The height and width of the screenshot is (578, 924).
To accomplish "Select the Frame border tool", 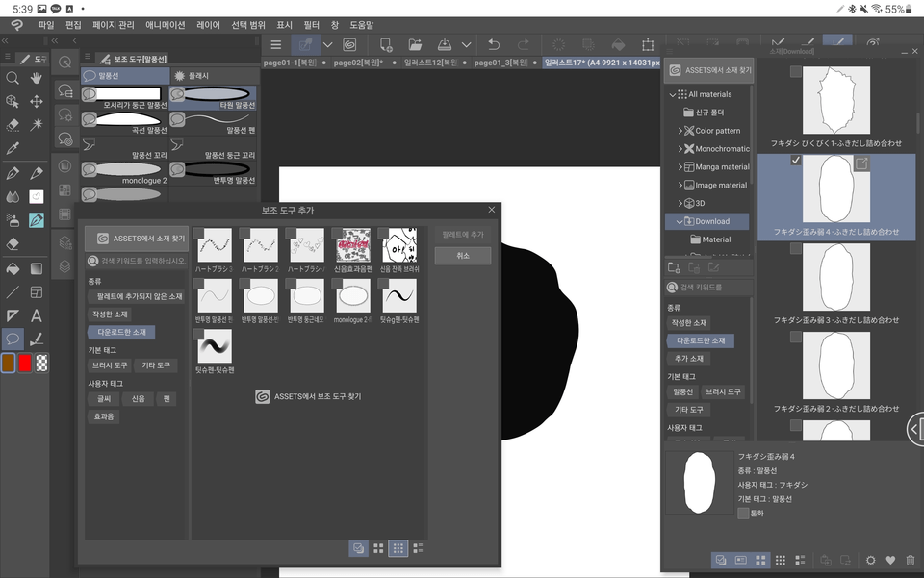I will coord(37,292).
